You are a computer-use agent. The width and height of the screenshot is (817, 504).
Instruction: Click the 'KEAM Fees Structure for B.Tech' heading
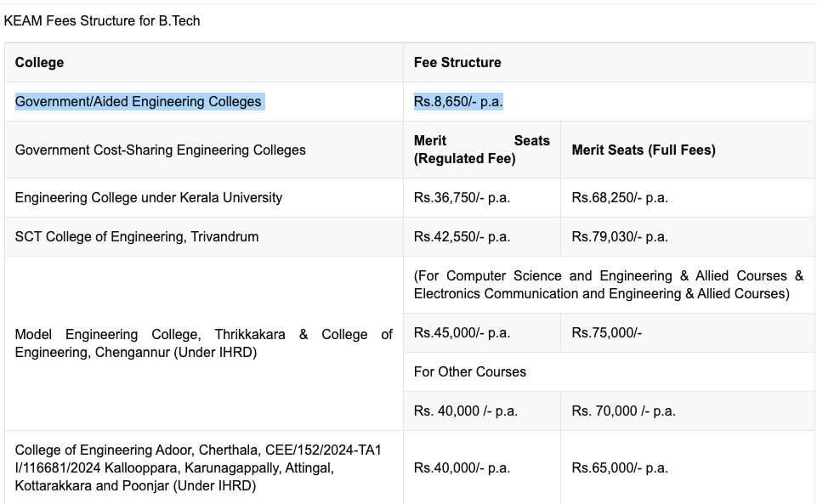[102, 20]
